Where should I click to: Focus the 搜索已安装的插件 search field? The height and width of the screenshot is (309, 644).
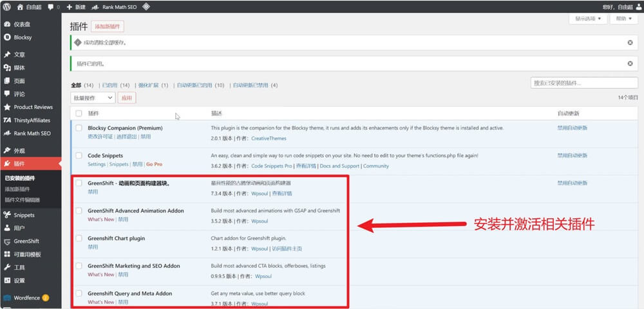584,83
